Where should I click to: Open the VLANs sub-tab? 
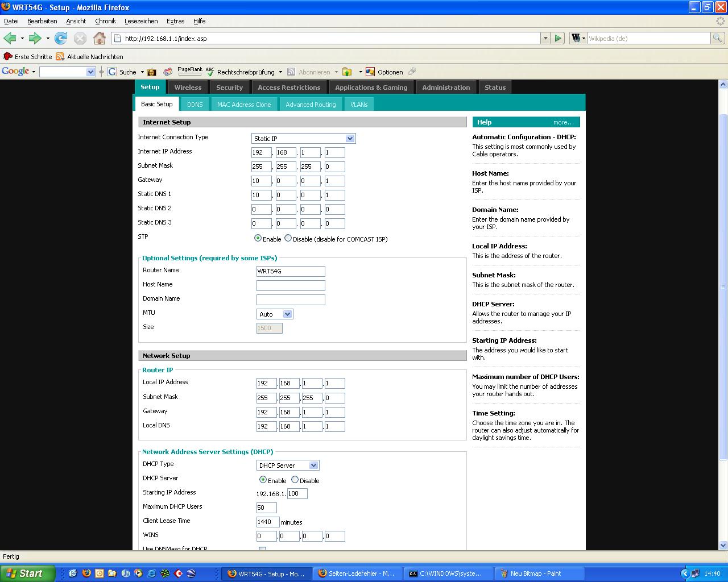[x=359, y=105]
